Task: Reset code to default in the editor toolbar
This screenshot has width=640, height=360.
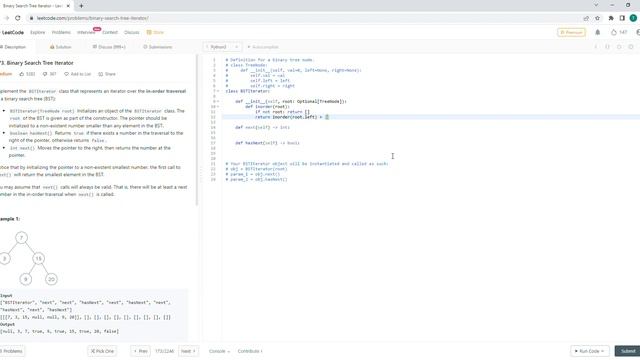Action: click(x=619, y=47)
